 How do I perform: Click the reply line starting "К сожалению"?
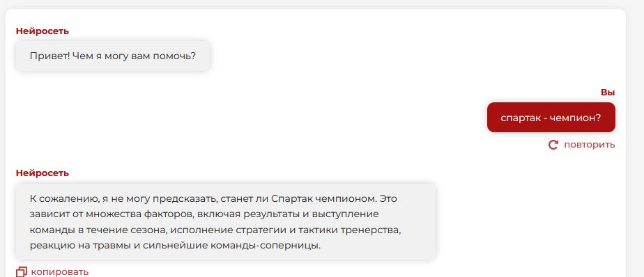point(213,198)
